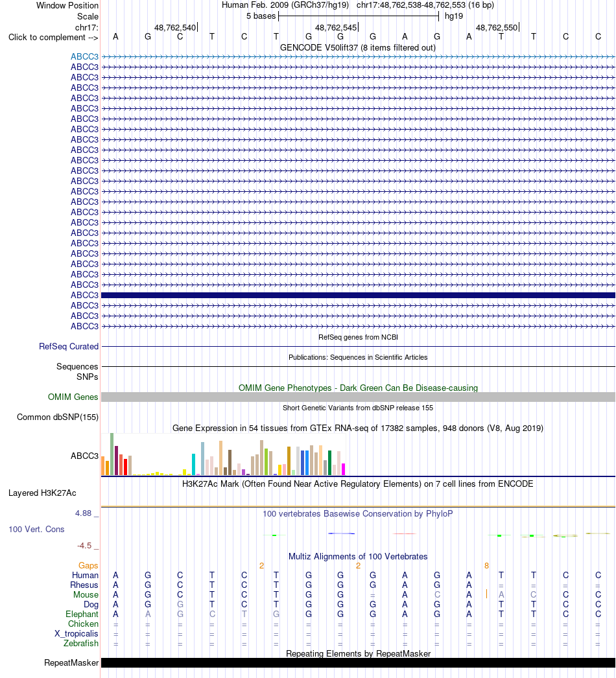Click the gray OMIM Genes item bar
The width and height of the screenshot is (616, 678).
pyautogui.click(x=358, y=397)
